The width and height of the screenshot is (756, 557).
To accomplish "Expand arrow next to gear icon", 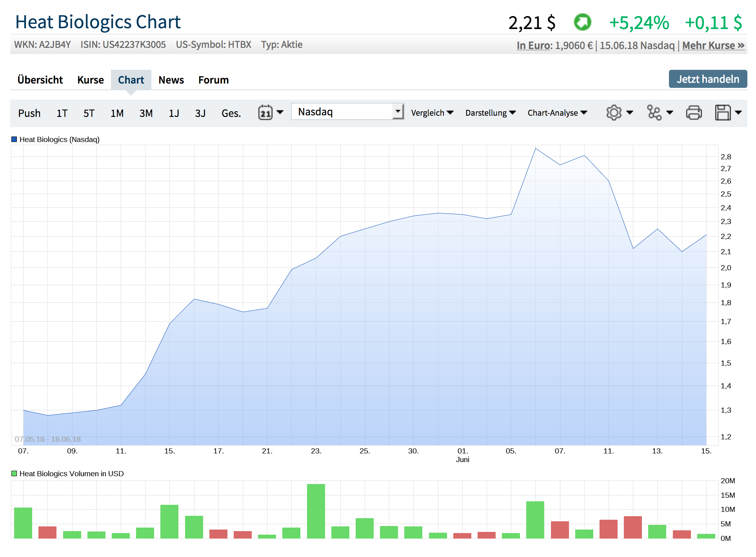I will [630, 113].
